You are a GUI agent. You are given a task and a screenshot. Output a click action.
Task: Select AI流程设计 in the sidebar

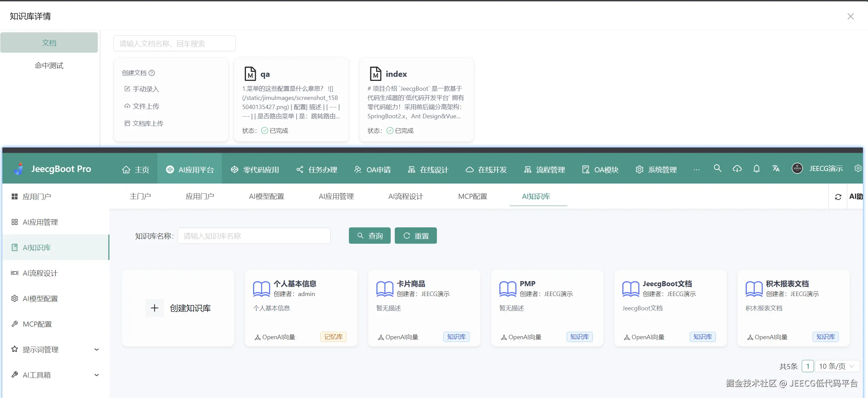coord(40,273)
